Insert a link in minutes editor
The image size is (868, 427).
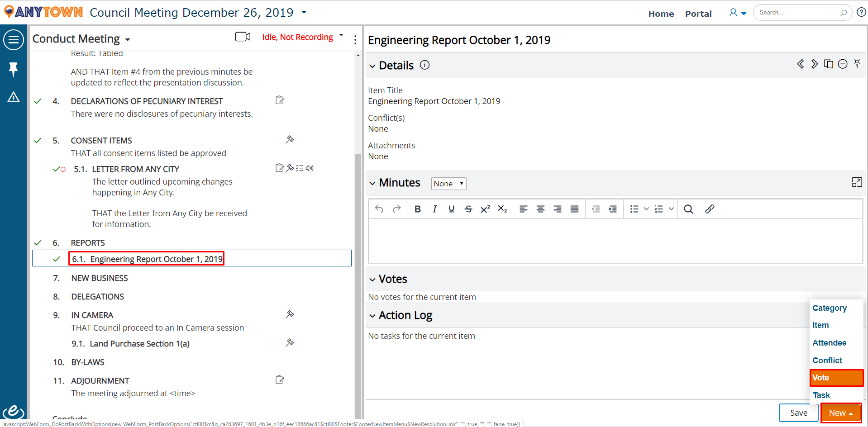[710, 209]
